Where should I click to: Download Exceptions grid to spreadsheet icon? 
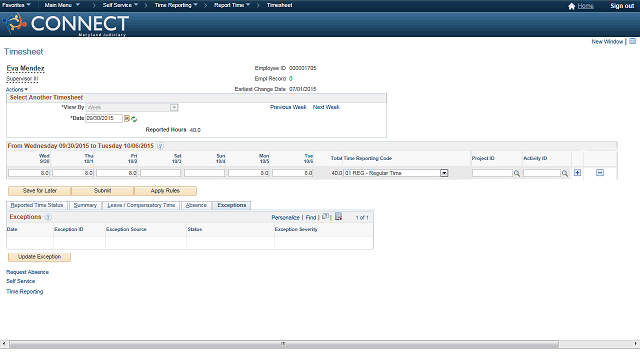(338, 217)
